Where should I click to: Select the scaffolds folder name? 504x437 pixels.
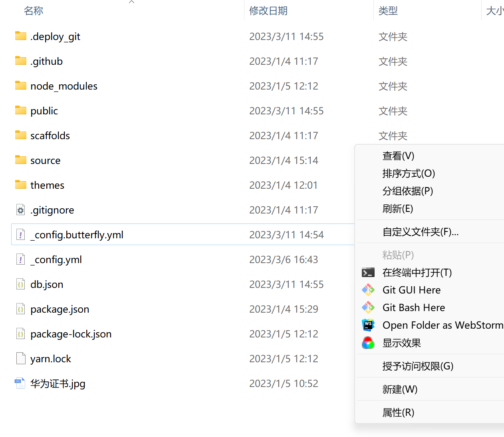click(x=50, y=136)
